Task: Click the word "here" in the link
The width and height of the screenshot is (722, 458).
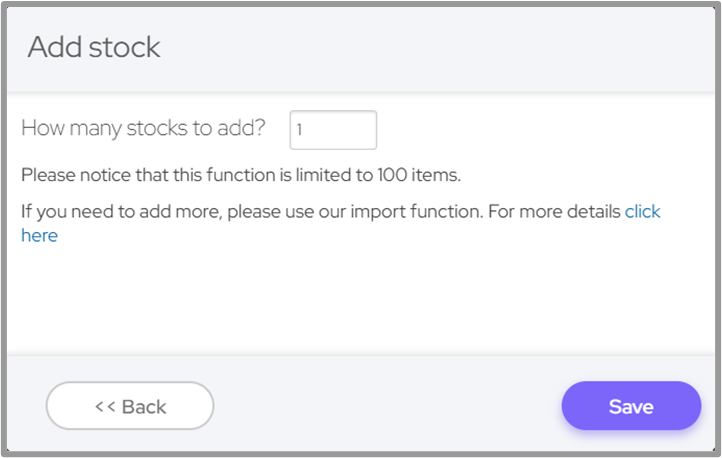Action: 40,236
